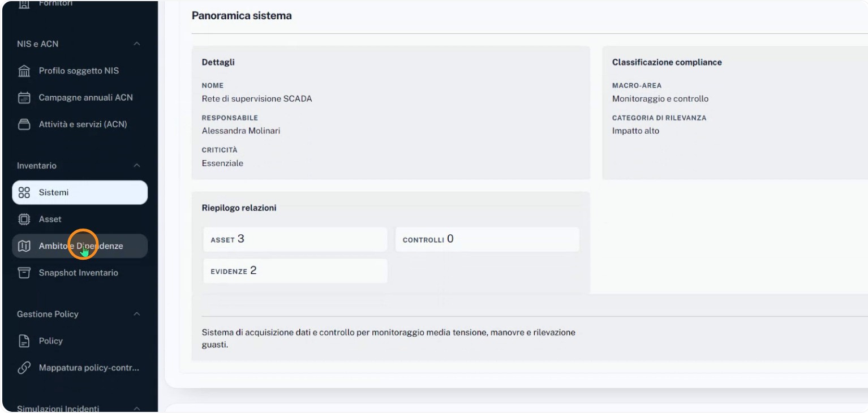This screenshot has width=868, height=413.
Task: Click the chip icon next to Asset
Action: [24, 220]
